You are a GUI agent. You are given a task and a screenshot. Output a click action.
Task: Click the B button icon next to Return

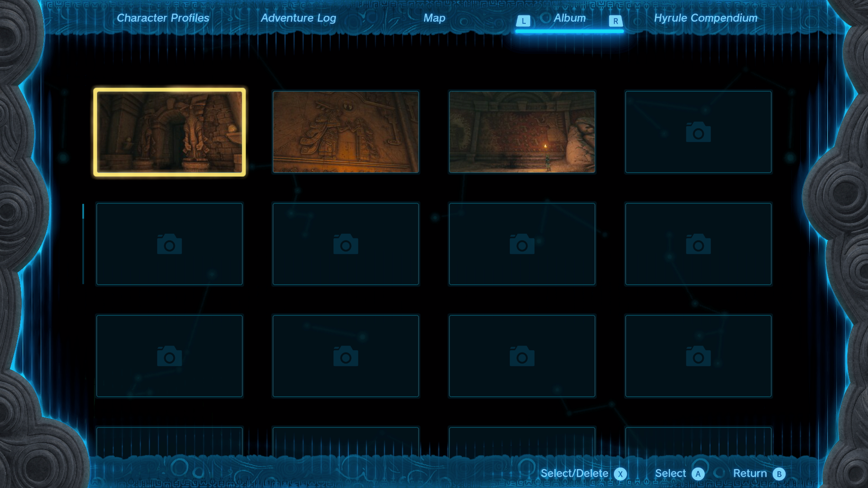(x=779, y=474)
